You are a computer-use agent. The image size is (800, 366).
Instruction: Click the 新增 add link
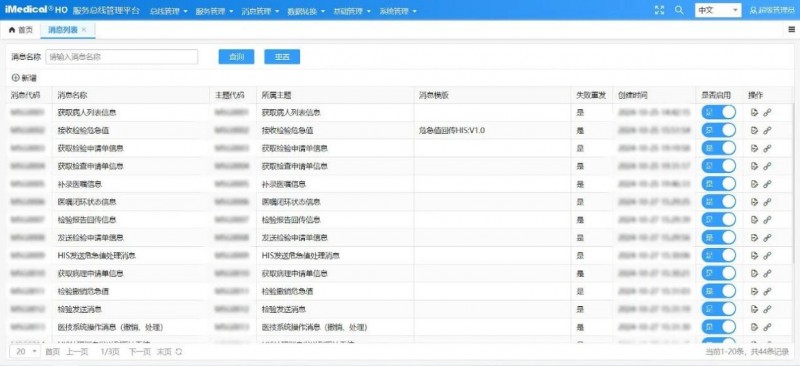pyautogui.click(x=24, y=78)
